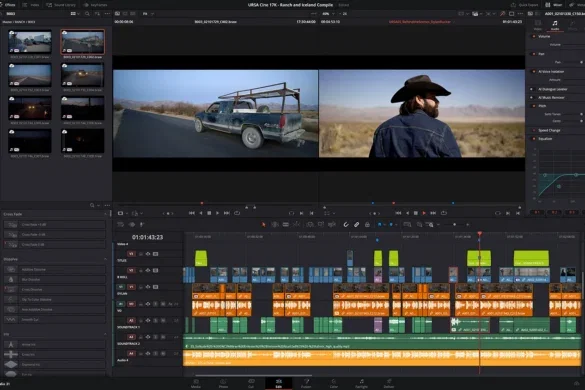Play source viewer in reverse
Viewport: 585px width, 390px height.
201,213
